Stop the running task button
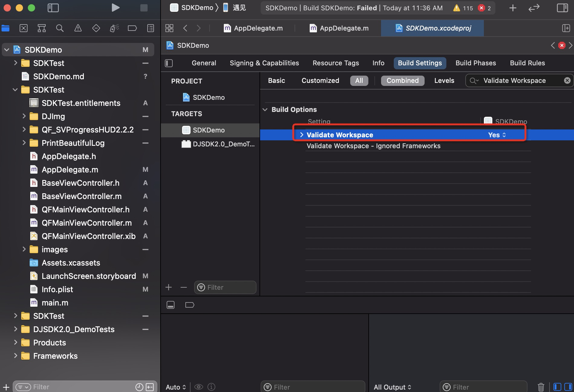This screenshot has height=392, width=574. [x=144, y=8]
